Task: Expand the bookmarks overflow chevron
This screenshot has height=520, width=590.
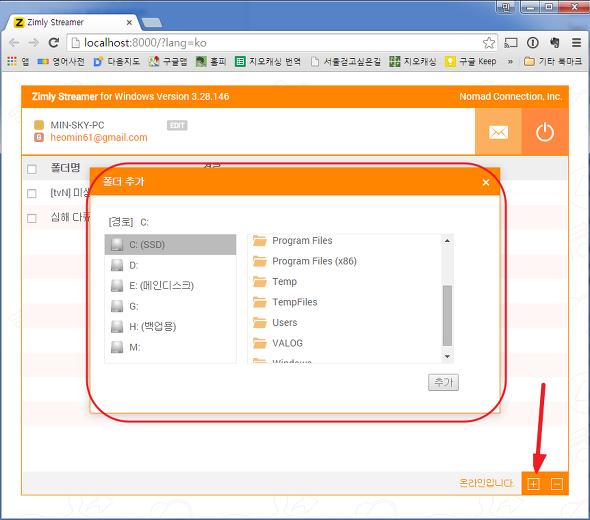Action: click(x=510, y=61)
